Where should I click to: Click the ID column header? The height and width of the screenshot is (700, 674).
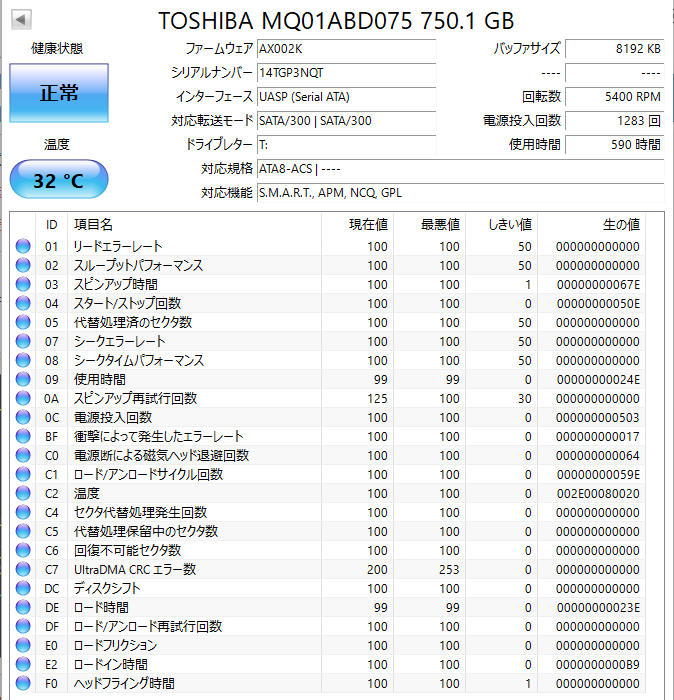[51, 225]
